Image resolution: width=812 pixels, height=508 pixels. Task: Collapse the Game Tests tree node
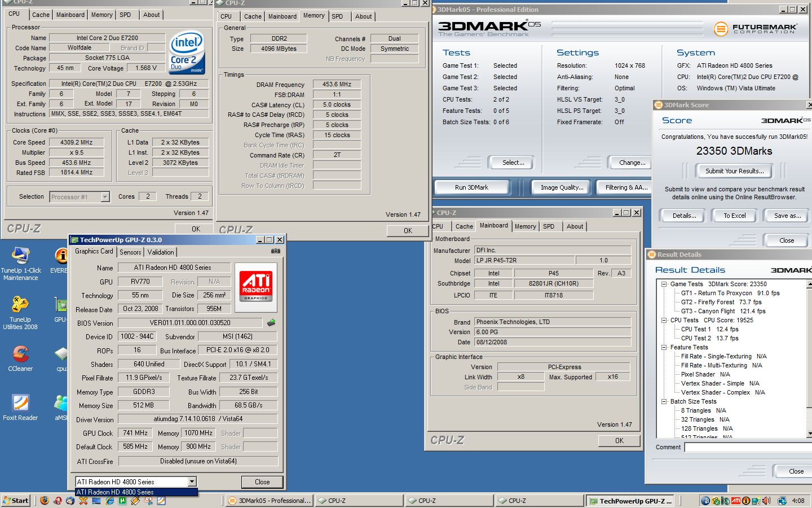pyautogui.click(x=664, y=284)
